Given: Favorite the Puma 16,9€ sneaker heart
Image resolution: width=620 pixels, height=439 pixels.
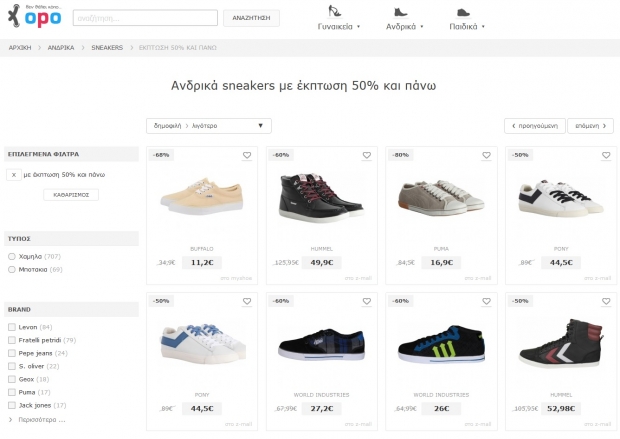Looking at the screenshot, I should click(486, 155).
